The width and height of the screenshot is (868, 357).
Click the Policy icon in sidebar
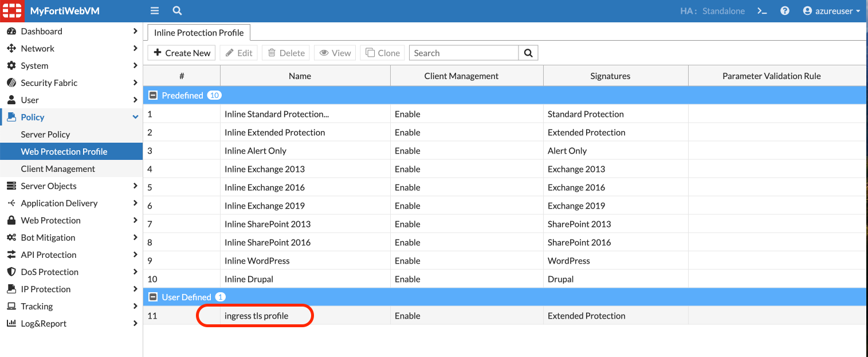(x=11, y=117)
